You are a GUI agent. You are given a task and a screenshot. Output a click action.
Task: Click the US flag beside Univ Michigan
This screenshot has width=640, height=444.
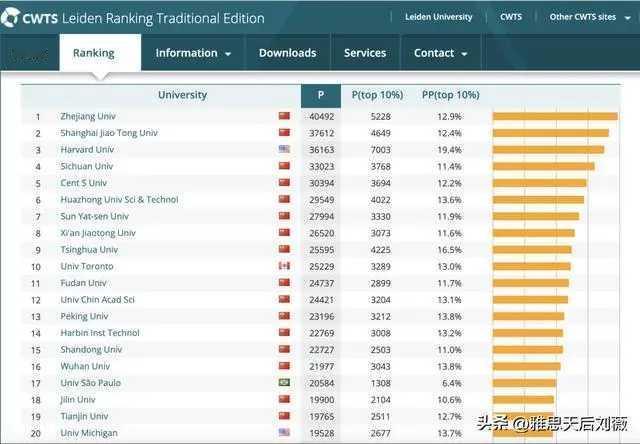(284, 432)
